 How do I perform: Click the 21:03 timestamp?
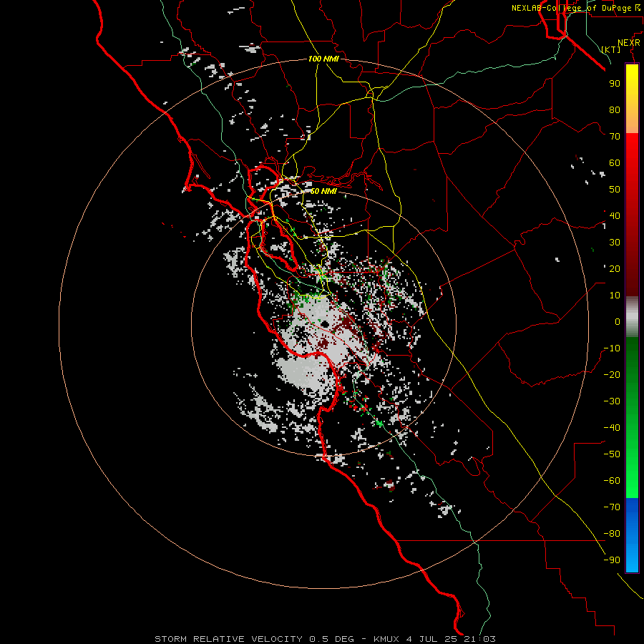tap(479, 639)
